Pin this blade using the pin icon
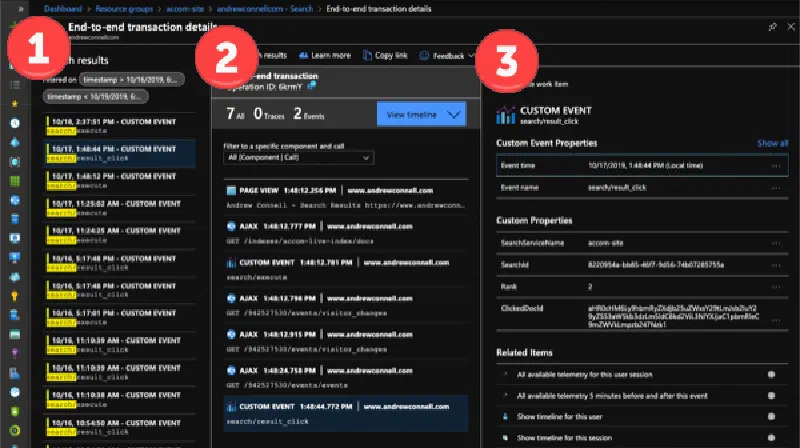This screenshot has width=800, height=448. coord(772,27)
